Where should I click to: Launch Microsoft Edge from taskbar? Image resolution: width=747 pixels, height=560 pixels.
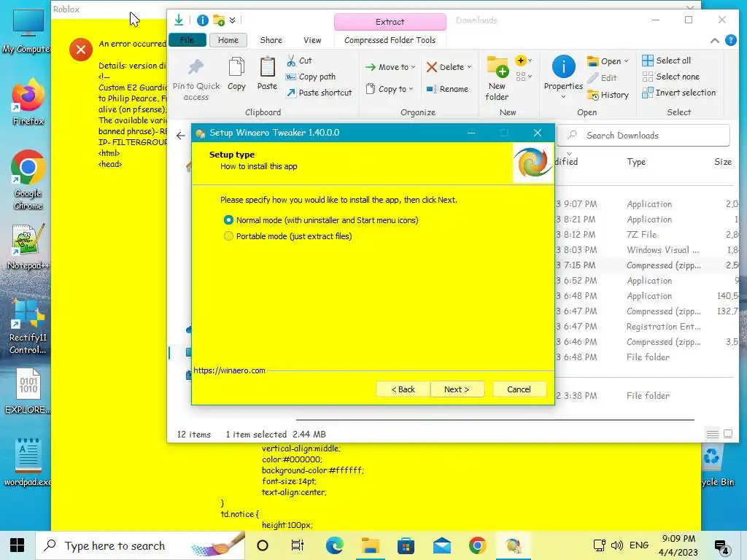pyautogui.click(x=334, y=545)
